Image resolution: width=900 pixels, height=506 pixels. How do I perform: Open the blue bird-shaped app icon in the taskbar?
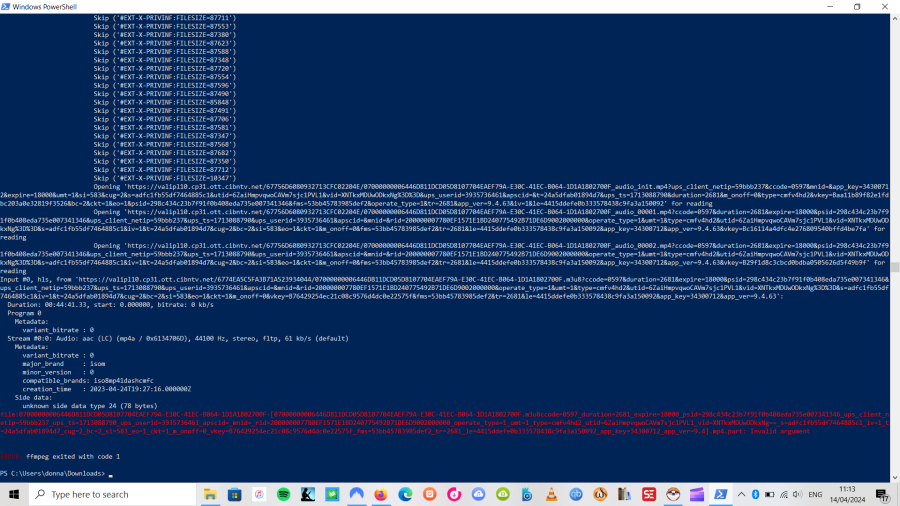tap(527, 494)
